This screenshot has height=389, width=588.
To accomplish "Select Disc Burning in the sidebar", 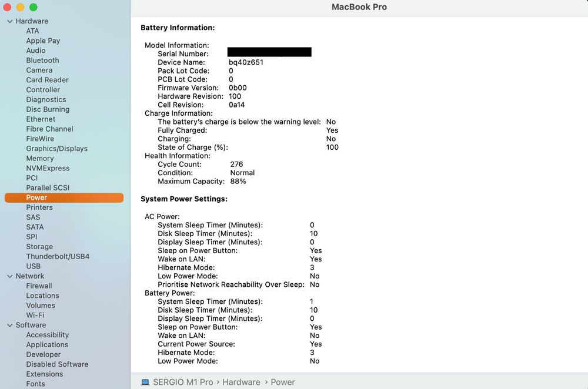I will [48, 109].
